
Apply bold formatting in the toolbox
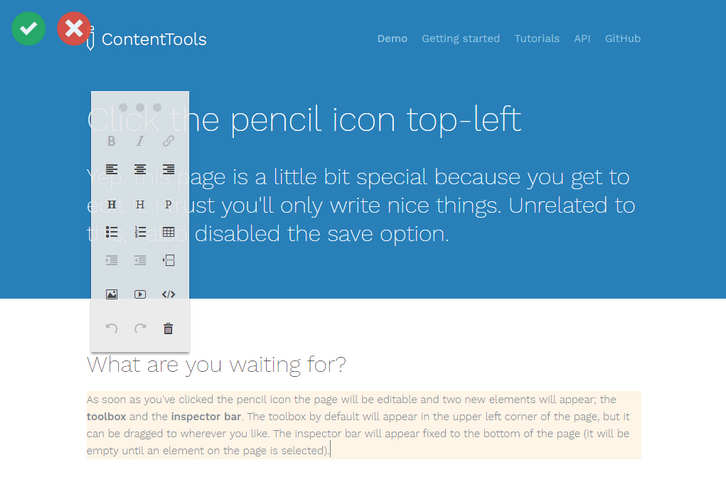pyautogui.click(x=112, y=141)
